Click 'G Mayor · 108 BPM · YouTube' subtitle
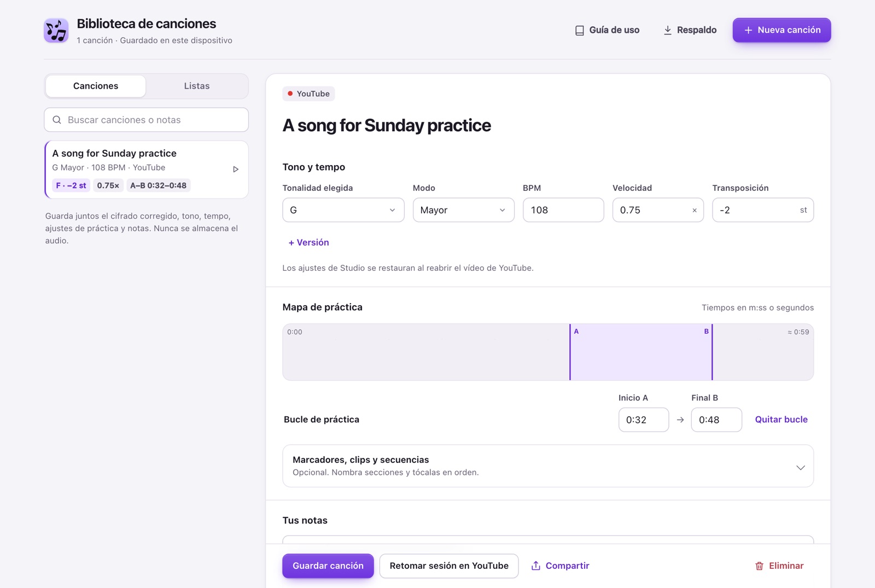 click(x=109, y=167)
